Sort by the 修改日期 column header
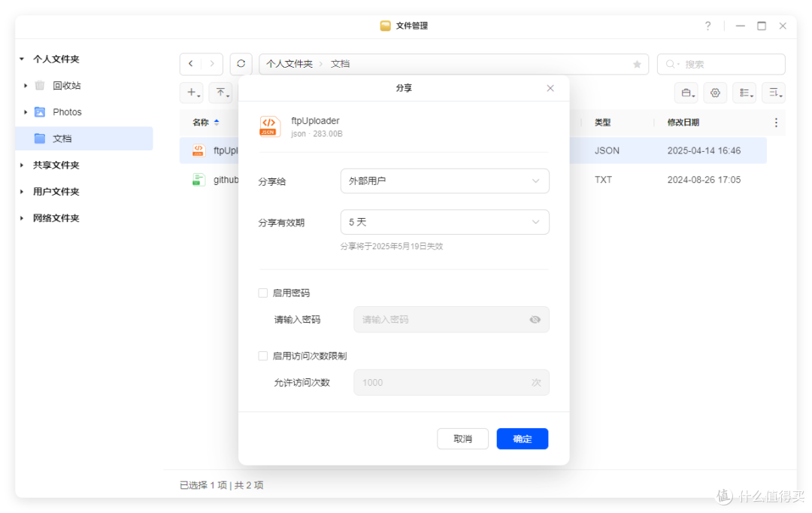 coord(683,123)
